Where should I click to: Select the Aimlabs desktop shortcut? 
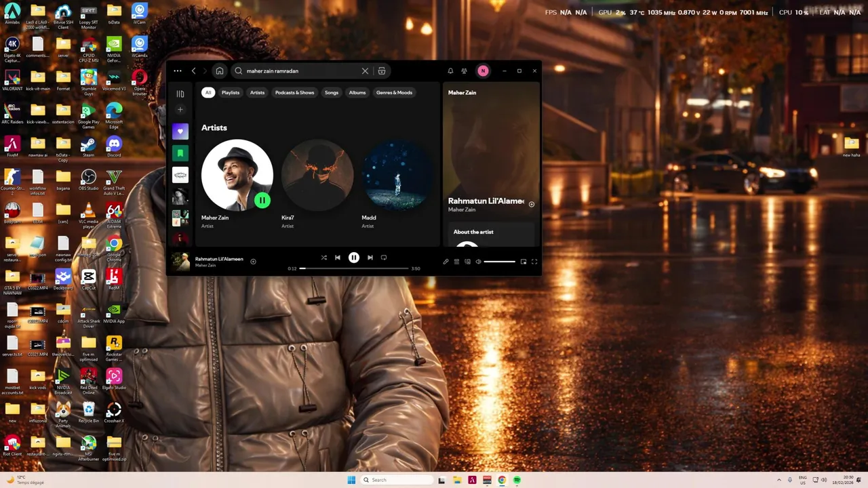12,14
